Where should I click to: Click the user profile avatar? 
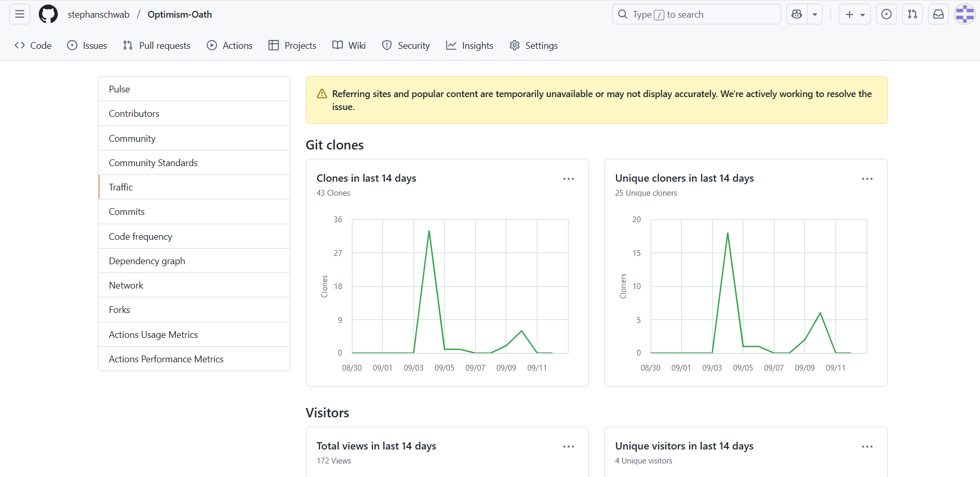coord(964,15)
